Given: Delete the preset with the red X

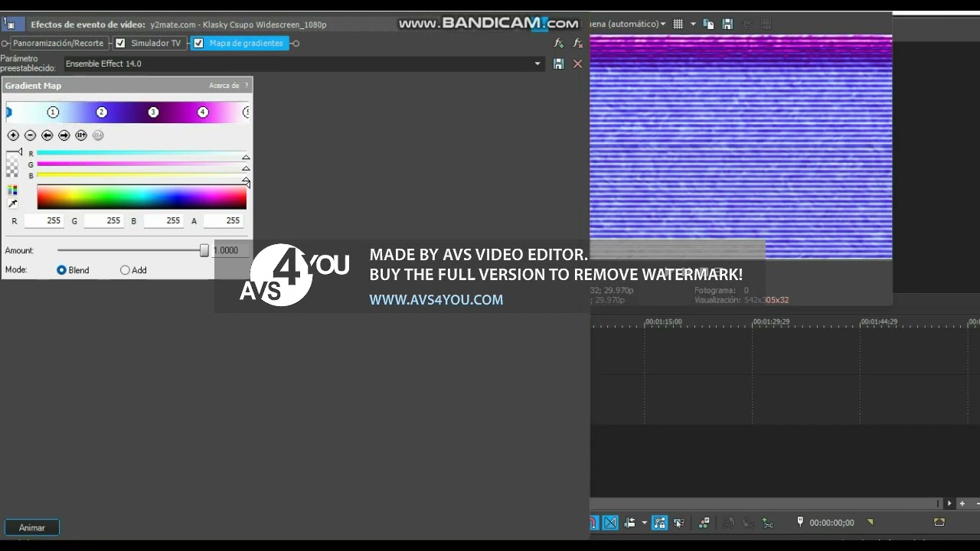Looking at the screenshot, I should (x=577, y=64).
